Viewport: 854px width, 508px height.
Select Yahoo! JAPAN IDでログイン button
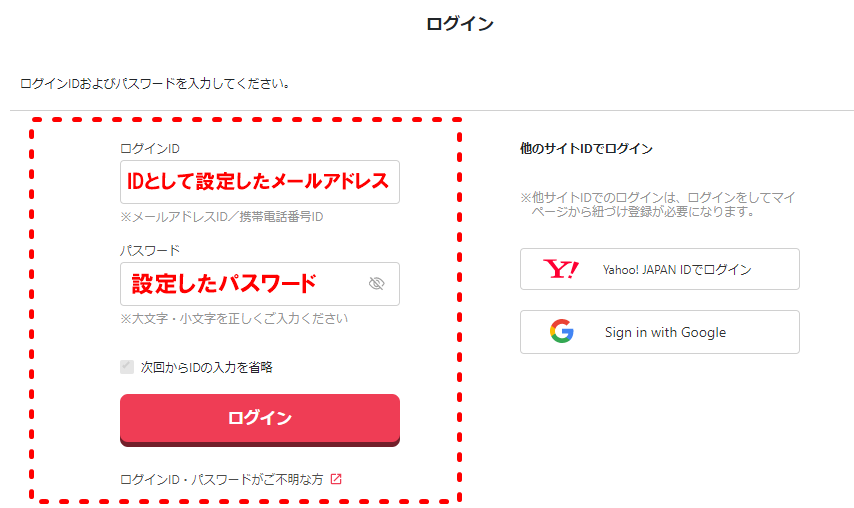[x=660, y=269]
